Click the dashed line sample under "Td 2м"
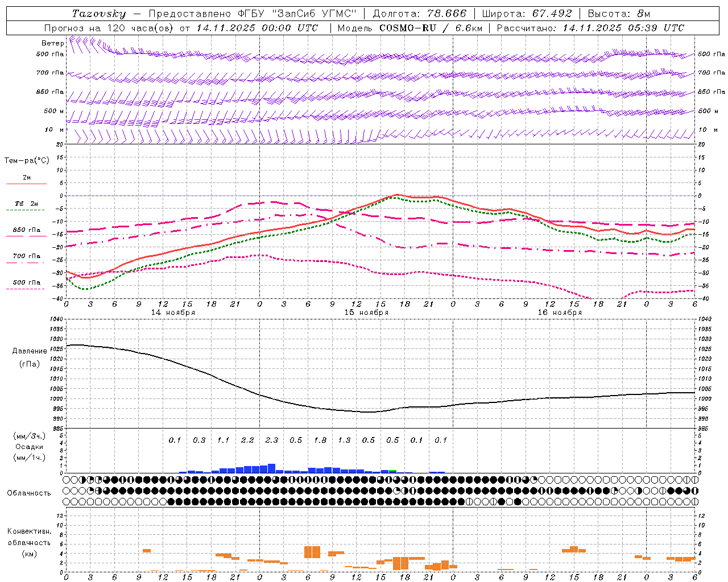 tap(26, 210)
